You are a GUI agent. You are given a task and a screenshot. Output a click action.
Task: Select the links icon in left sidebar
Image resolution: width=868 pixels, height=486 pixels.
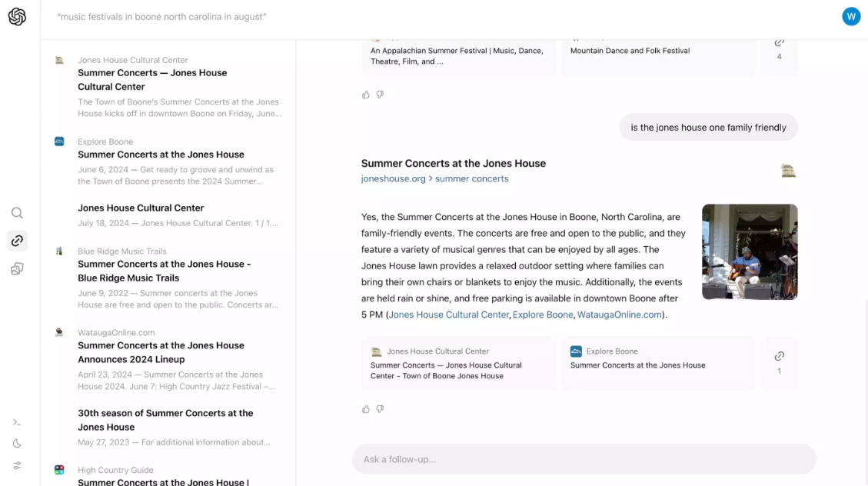tap(17, 241)
